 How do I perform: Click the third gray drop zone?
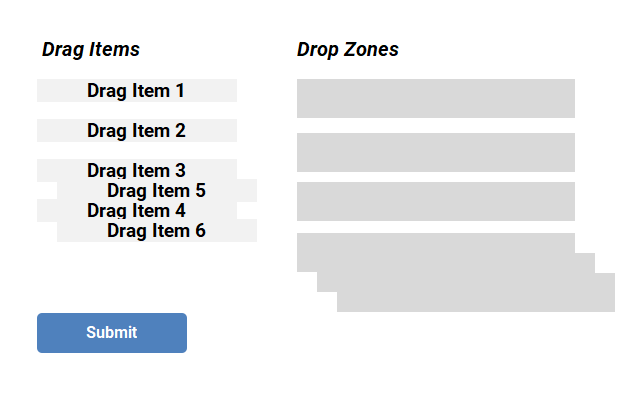(x=436, y=201)
